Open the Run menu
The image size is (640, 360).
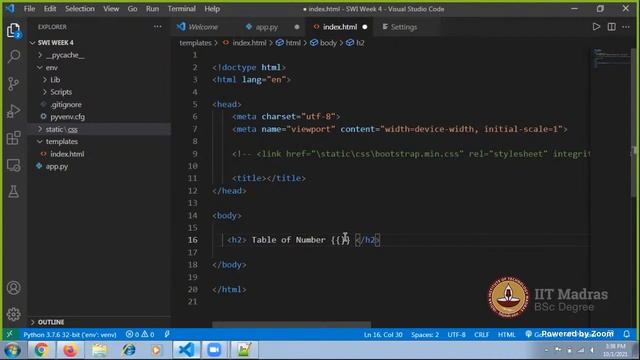pyautogui.click(x=152, y=9)
